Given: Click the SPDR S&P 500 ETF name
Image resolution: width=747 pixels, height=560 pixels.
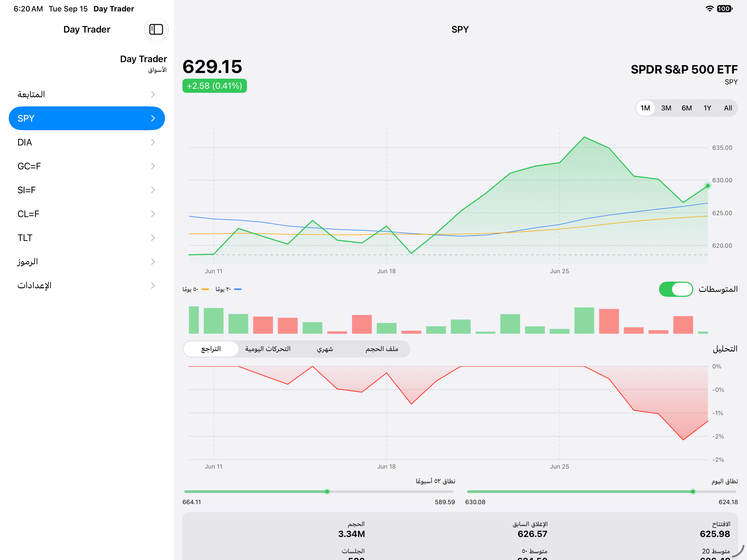Looking at the screenshot, I should click(684, 69).
